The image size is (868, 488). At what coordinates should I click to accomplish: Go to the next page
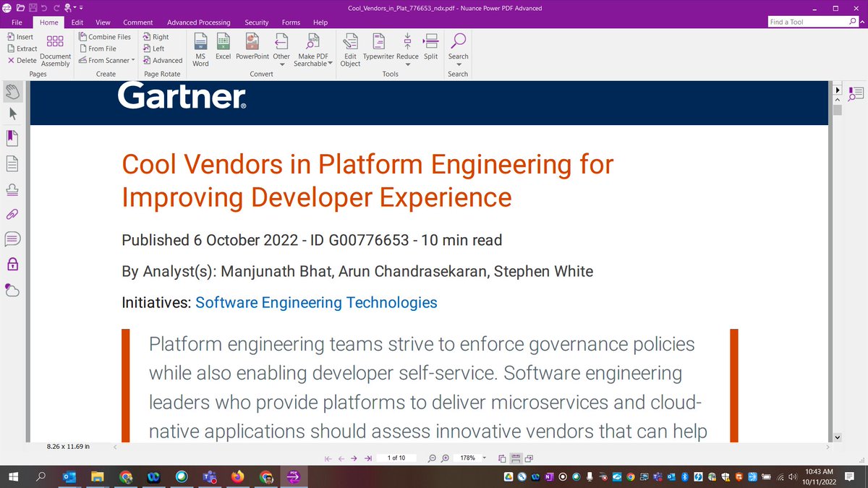click(354, 458)
